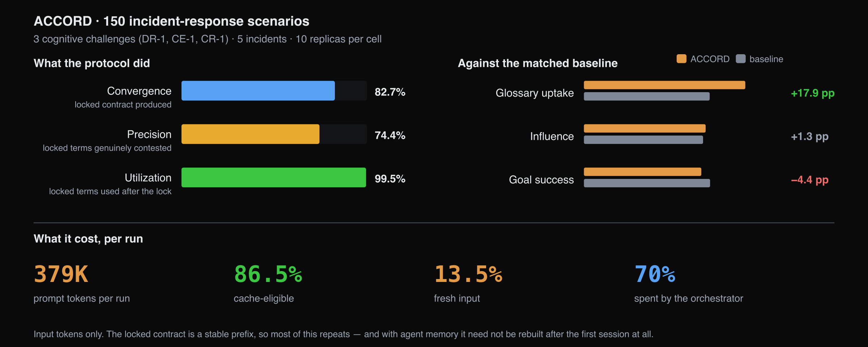This screenshot has width=868, height=347.
Task: Click the 70% orchestrator figure
Action: (655, 274)
